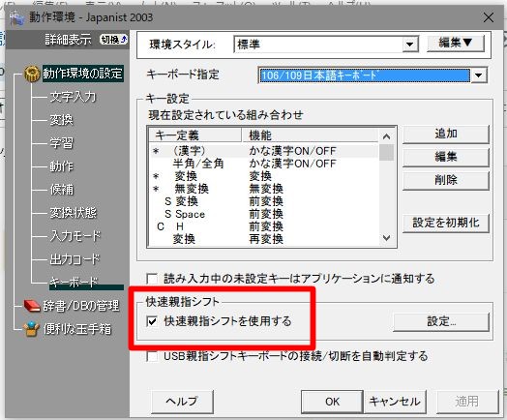Select 入力モード in the settings tree
This screenshot has height=420, width=507.
(75, 236)
